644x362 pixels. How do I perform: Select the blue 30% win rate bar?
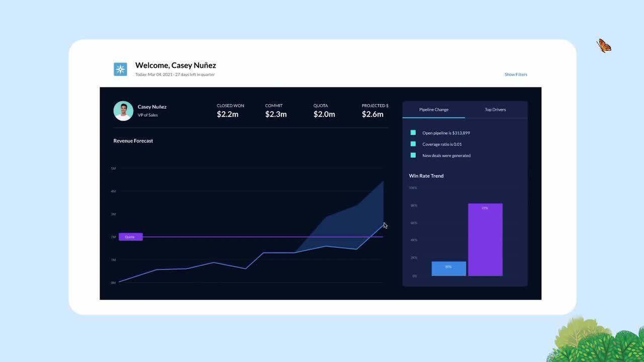(x=448, y=268)
